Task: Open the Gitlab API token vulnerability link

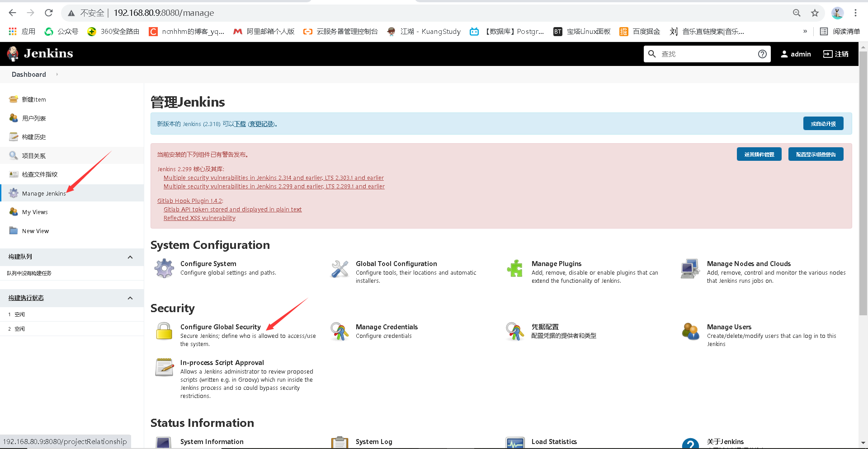Action: pos(232,209)
